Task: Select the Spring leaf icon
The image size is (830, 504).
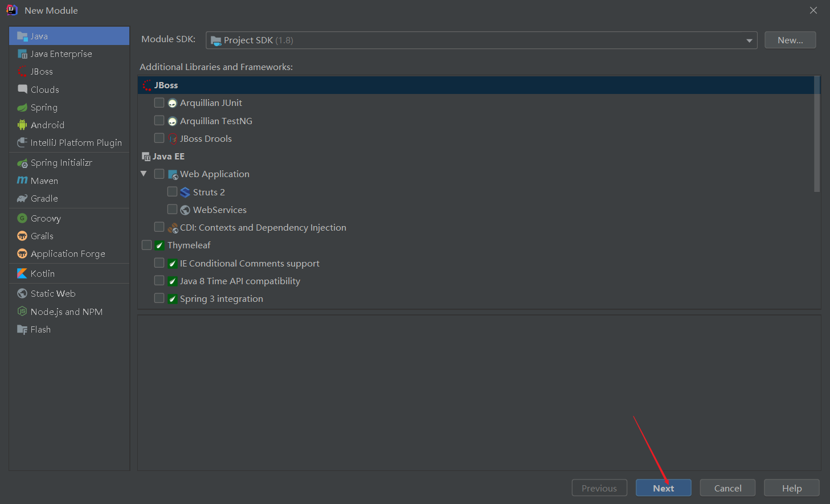Action: (x=22, y=107)
